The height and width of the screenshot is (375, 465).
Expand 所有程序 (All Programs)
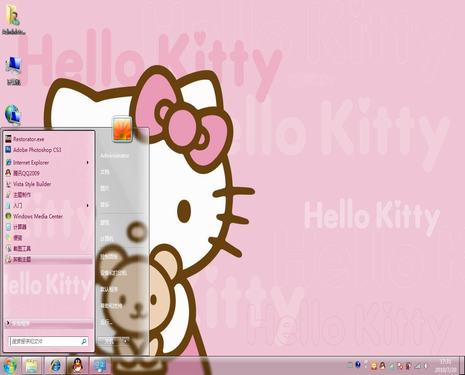(x=49, y=323)
